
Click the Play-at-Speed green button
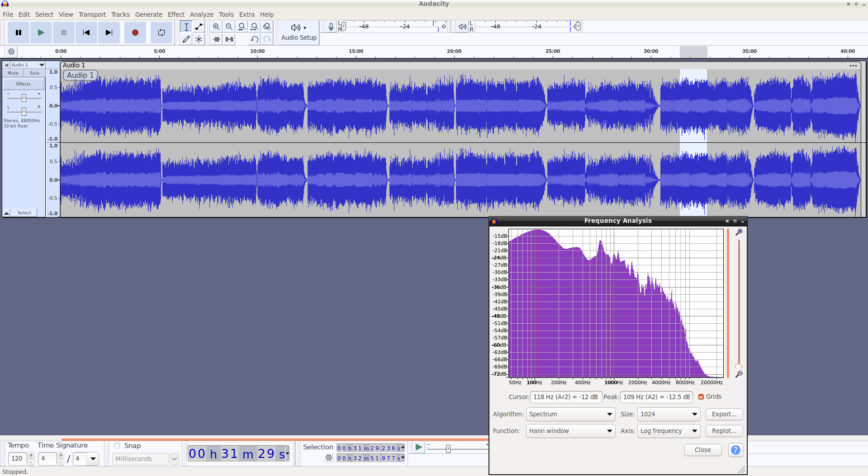[x=418, y=448]
